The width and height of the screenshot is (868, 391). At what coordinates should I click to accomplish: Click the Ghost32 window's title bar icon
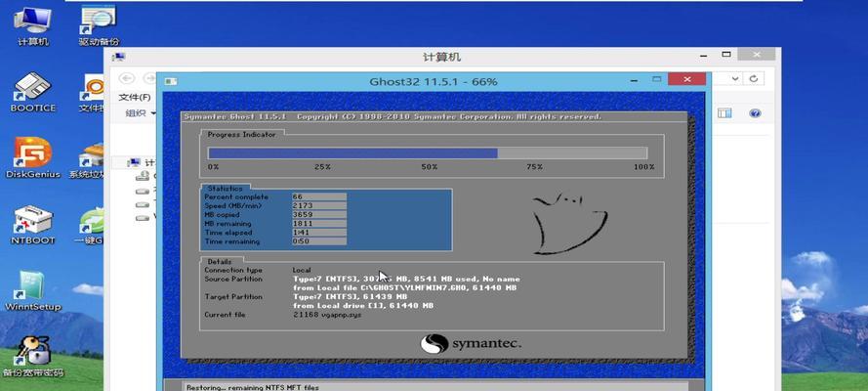click(171, 81)
